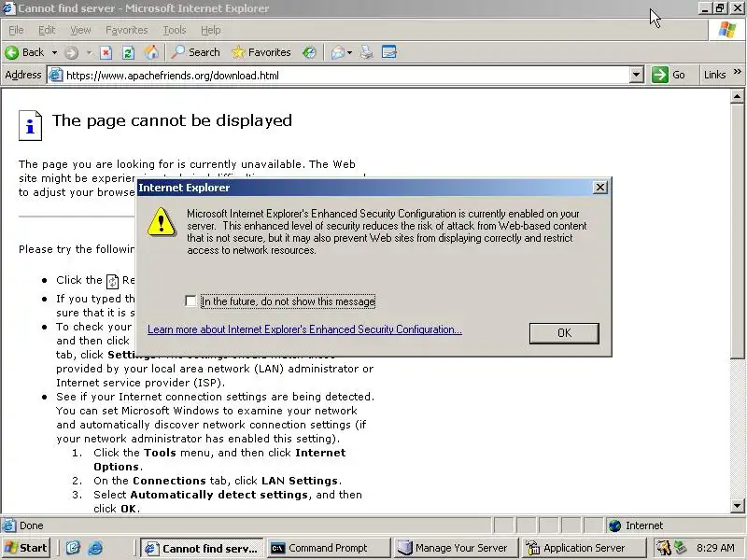This screenshot has width=747, height=560.
Task: Click the Internet zone globe icon
Action: click(614, 525)
